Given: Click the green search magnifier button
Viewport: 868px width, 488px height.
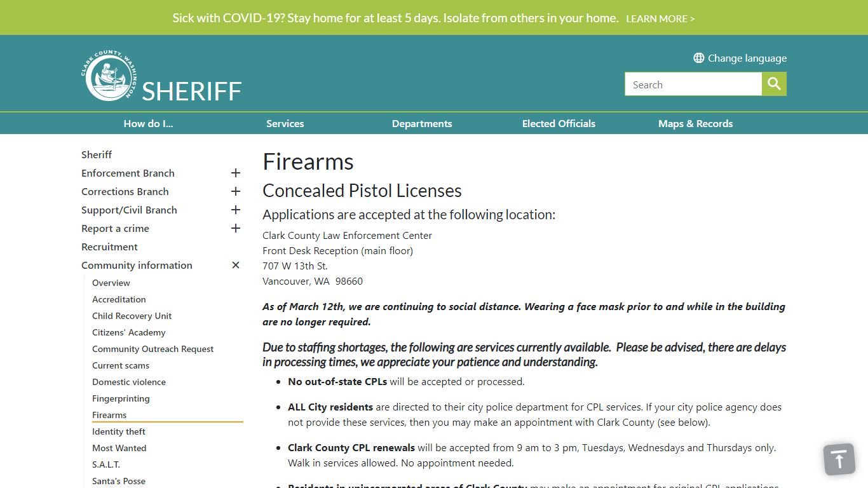Looking at the screenshot, I should click(774, 84).
